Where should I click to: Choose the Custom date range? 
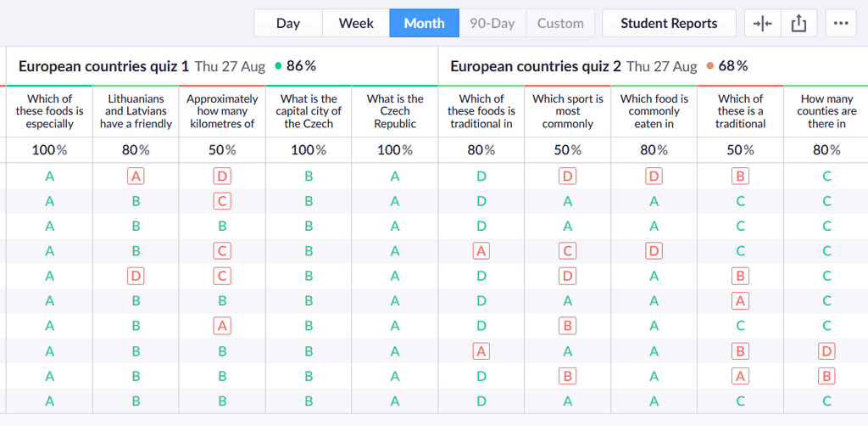(560, 23)
